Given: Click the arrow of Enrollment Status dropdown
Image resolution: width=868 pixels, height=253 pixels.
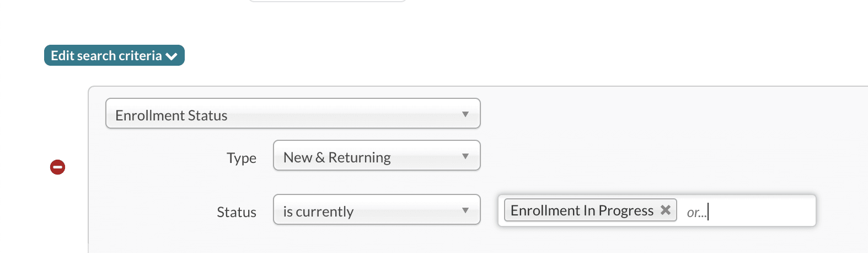Looking at the screenshot, I should 465,114.
